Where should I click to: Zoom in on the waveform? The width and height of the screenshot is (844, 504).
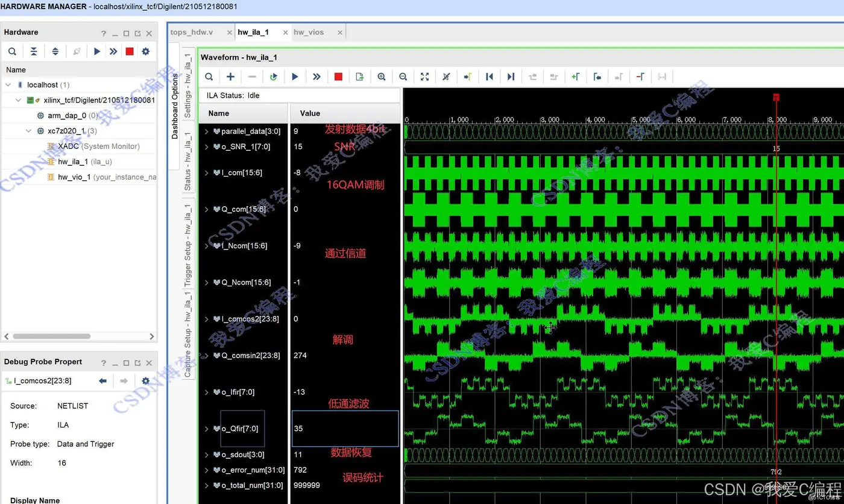pyautogui.click(x=382, y=77)
